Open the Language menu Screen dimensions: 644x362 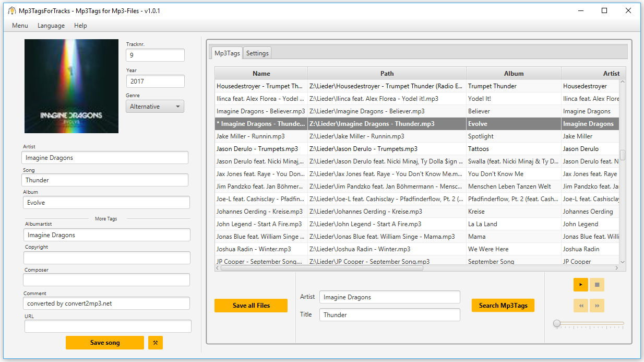51,26
